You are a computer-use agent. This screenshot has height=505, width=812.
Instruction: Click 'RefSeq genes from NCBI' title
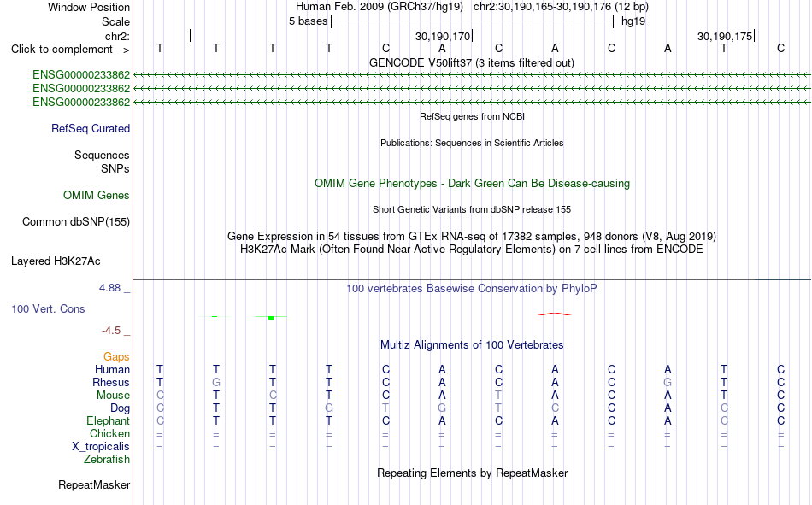[x=473, y=116]
